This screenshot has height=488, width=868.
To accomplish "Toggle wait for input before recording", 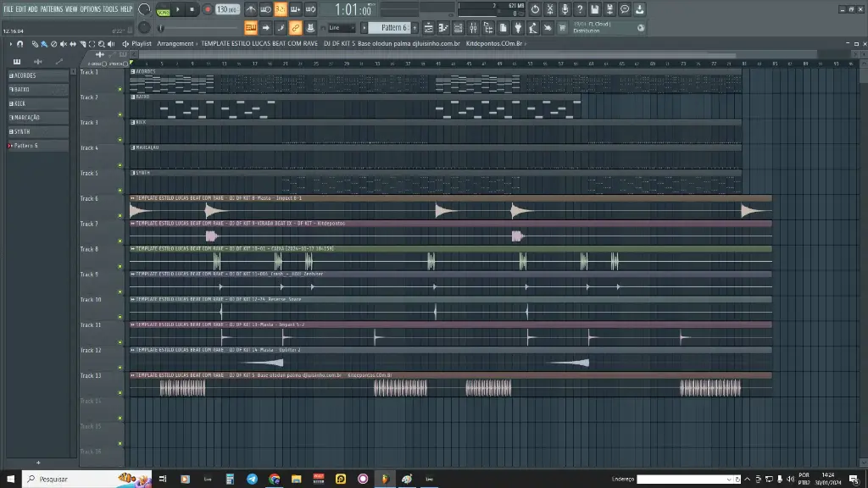I will coord(265,9).
